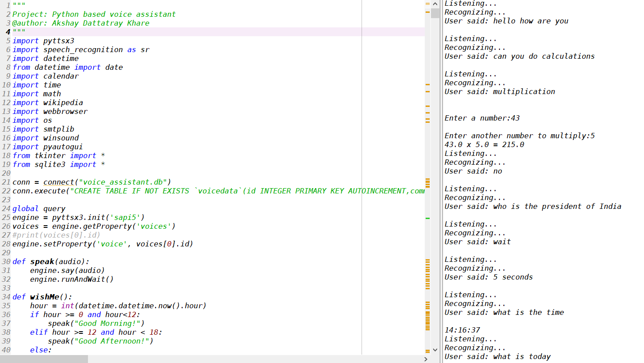Image resolution: width=644 pixels, height=363 pixels.
Task: Click the horizontal scrollbar thumb at the bottom
Action: click(x=44, y=359)
